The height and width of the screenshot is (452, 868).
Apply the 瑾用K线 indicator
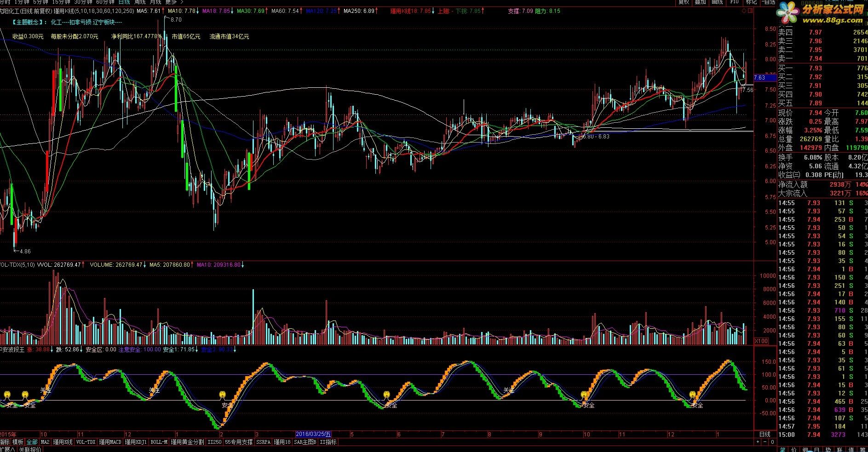pos(63,442)
